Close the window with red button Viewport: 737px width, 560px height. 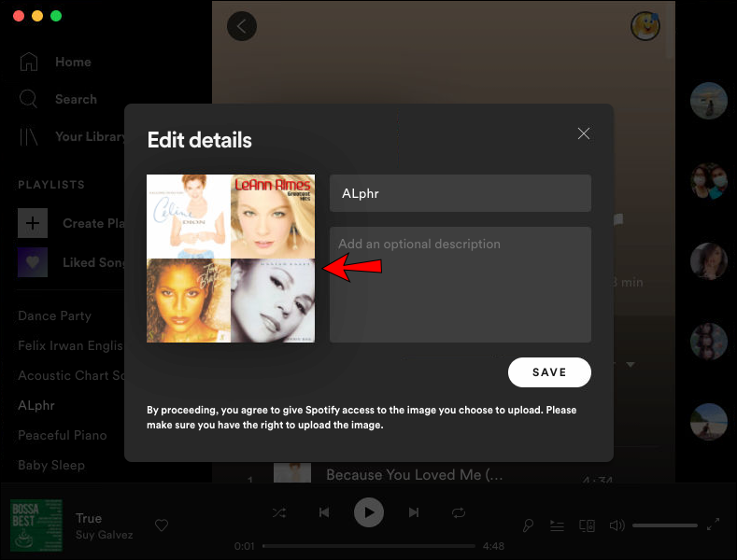point(19,16)
